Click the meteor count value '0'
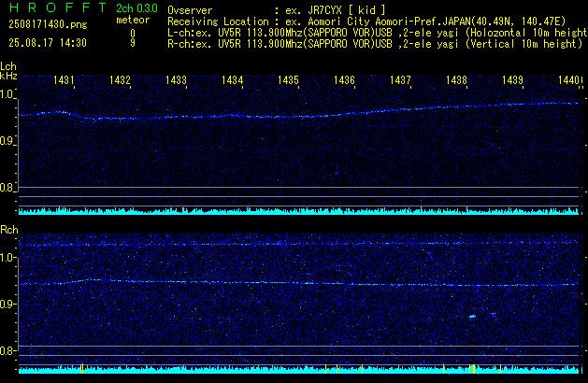Screen dimensions: 588x383 (133, 34)
